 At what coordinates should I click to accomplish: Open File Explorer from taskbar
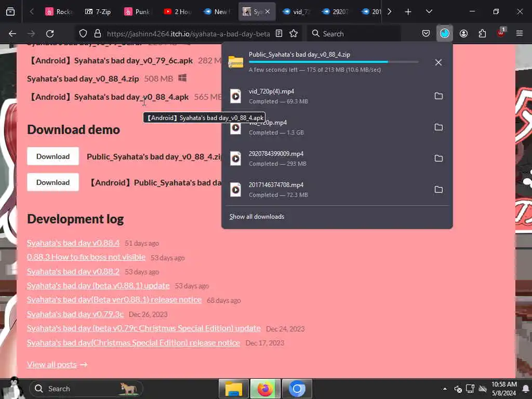point(234,389)
